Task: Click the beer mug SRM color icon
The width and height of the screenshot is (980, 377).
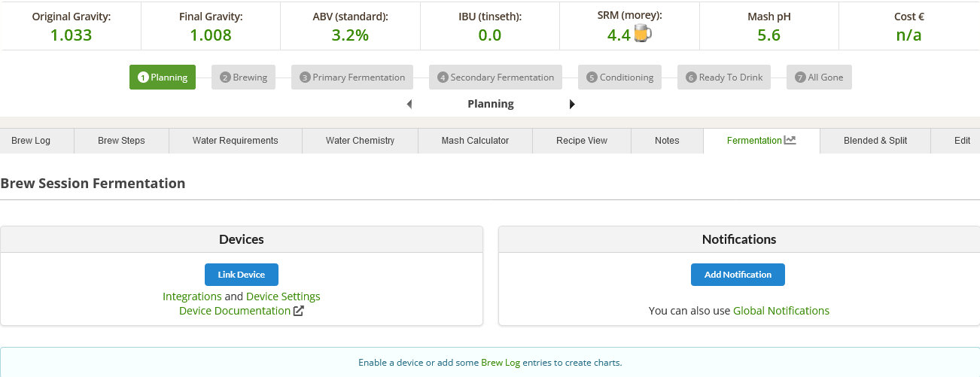Action: (642, 34)
